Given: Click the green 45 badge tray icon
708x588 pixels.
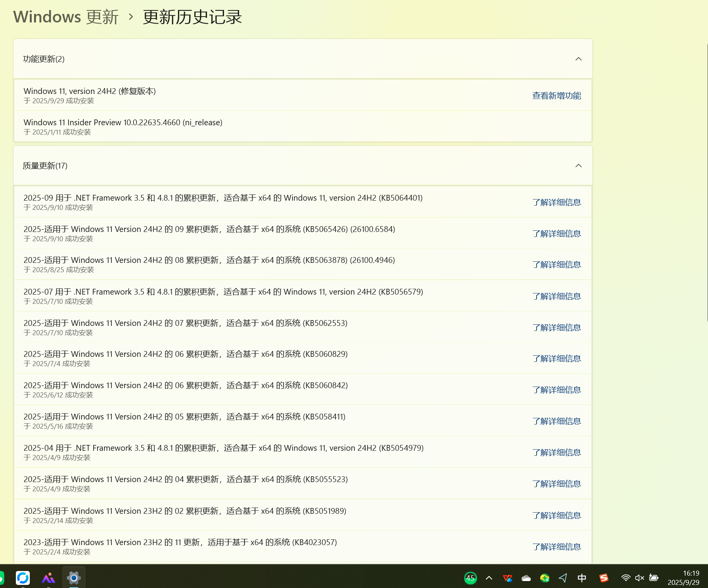Looking at the screenshot, I should pos(470,578).
